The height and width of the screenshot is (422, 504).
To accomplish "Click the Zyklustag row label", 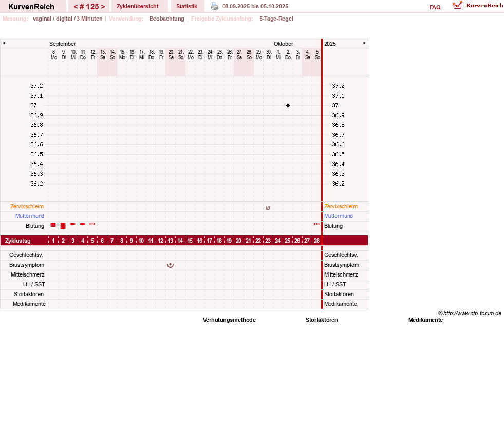I will point(18,241).
